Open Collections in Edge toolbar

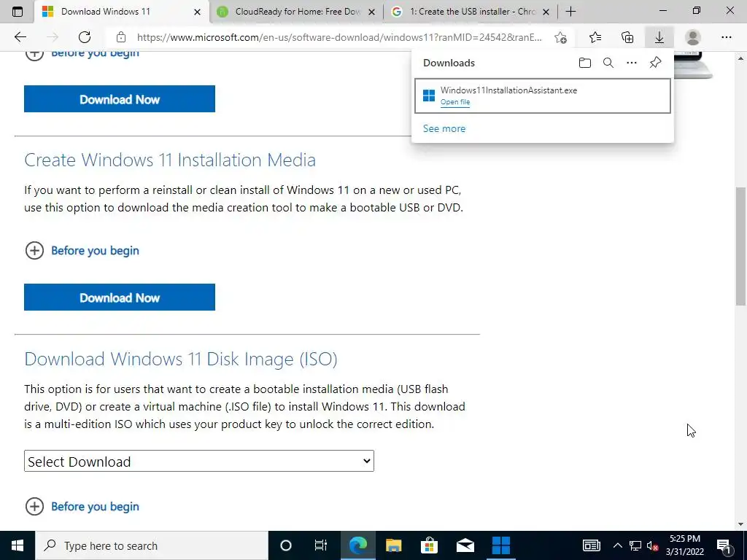click(627, 37)
